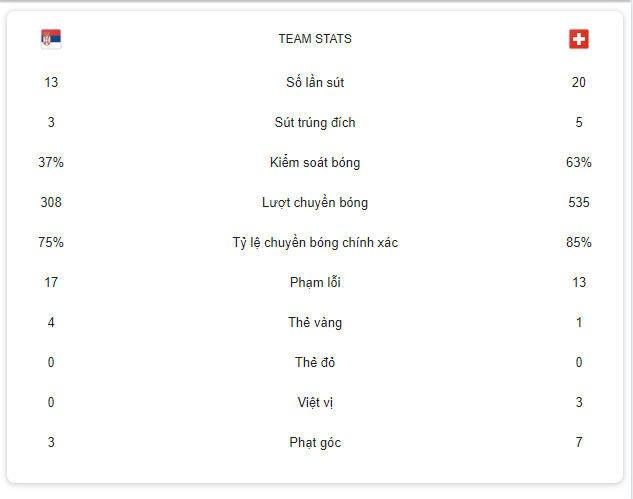The image size is (633, 499).
Task: Click Serbia's 75% pass accuracy
Action: (x=51, y=242)
